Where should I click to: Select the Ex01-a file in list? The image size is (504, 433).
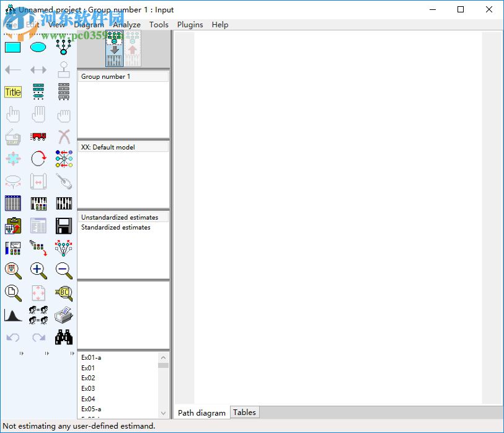[x=91, y=357]
